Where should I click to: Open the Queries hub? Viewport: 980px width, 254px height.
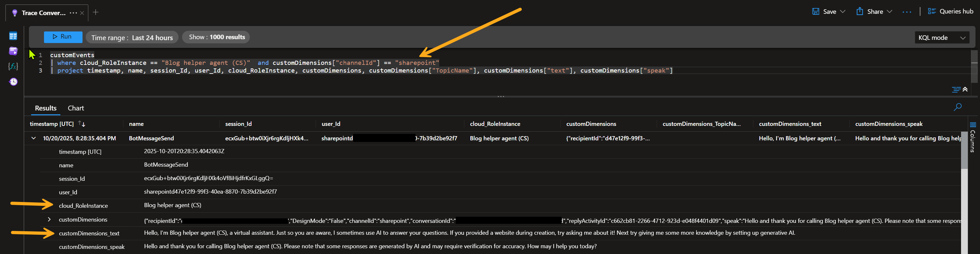click(x=950, y=12)
